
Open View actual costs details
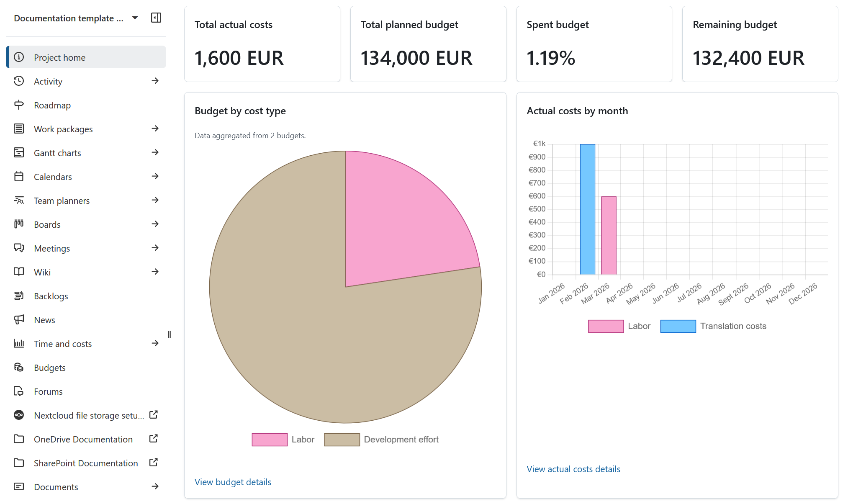point(573,469)
